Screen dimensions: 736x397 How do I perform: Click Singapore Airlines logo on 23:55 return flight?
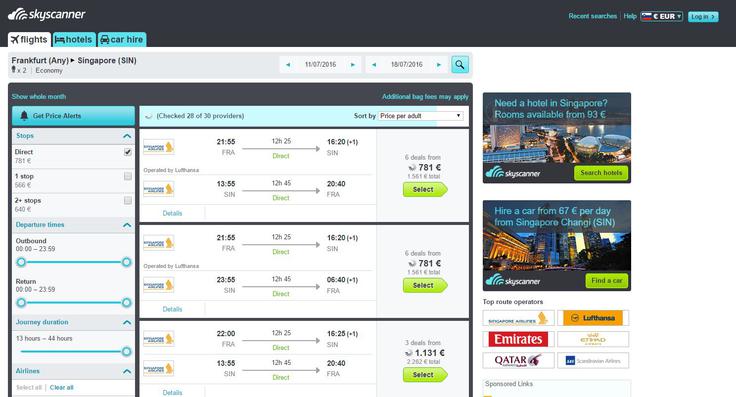(159, 285)
